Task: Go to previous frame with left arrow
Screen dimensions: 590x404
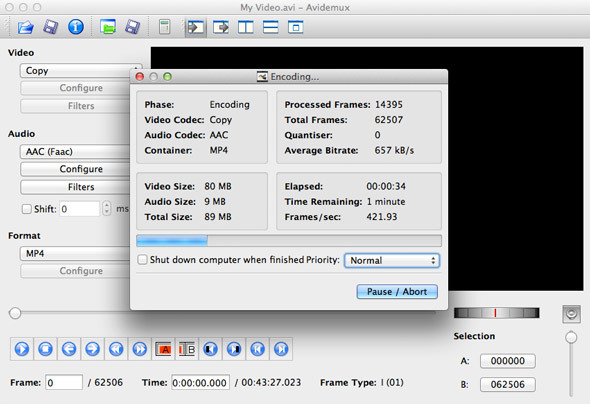Action: click(69, 349)
